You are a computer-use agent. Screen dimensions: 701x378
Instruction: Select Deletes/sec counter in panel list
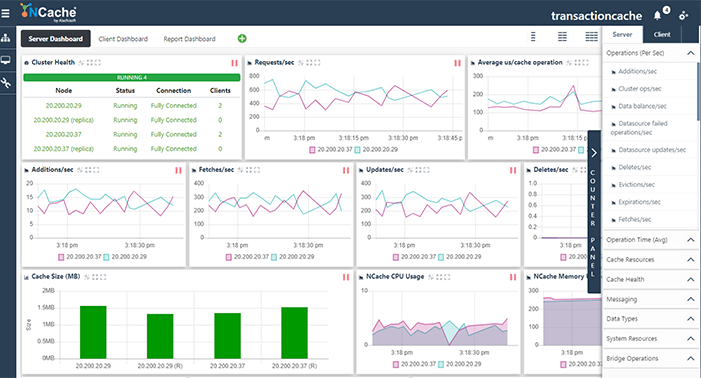coord(634,168)
